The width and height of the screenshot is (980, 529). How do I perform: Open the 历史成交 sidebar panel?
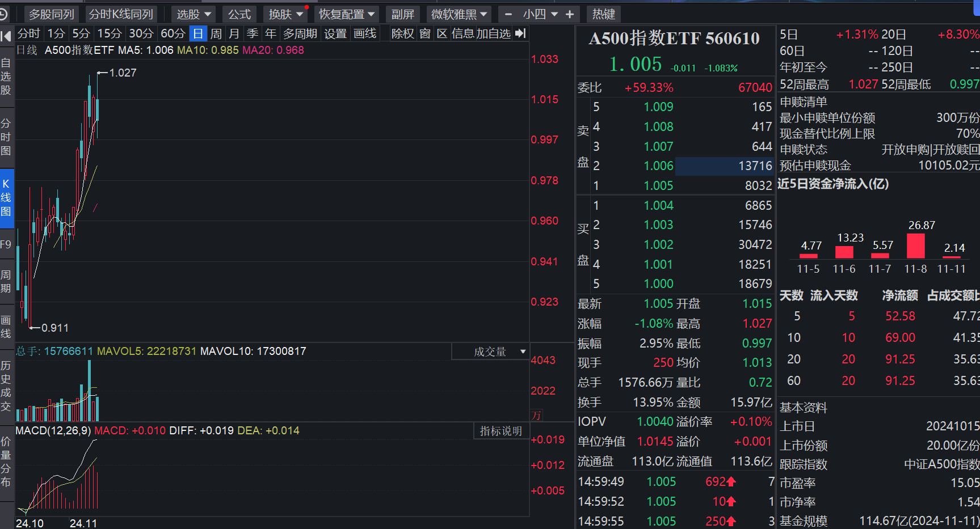[x=6, y=386]
